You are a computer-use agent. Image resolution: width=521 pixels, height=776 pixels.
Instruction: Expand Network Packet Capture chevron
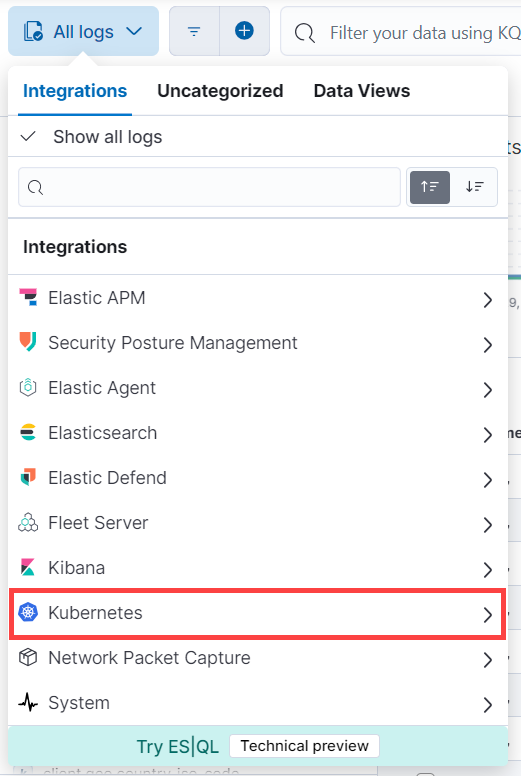click(x=487, y=660)
